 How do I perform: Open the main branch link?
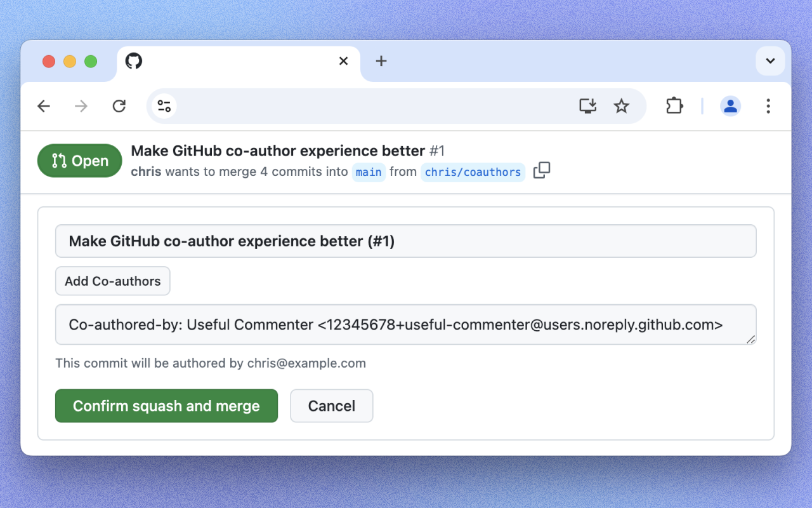click(369, 172)
